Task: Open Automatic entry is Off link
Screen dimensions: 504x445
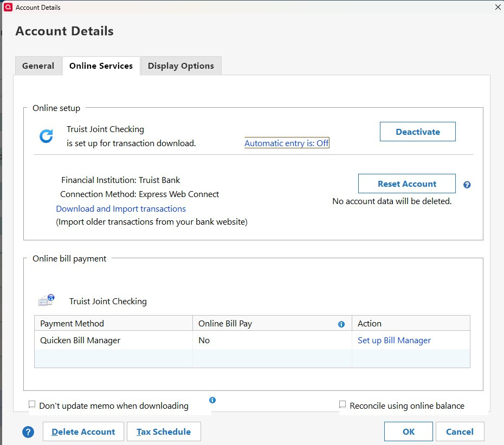Action: pos(287,143)
